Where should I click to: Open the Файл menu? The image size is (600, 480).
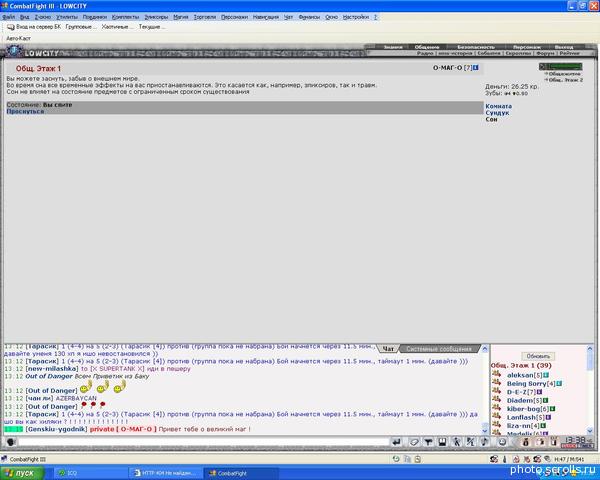click(9, 17)
